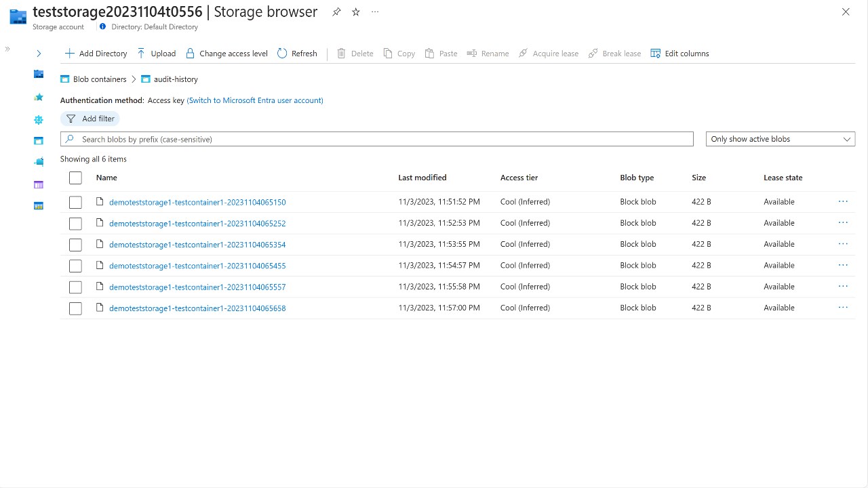Expand the storage browser sidebar chevron
The height and width of the screenshot is (488, 868).
(x=39, y=54)
